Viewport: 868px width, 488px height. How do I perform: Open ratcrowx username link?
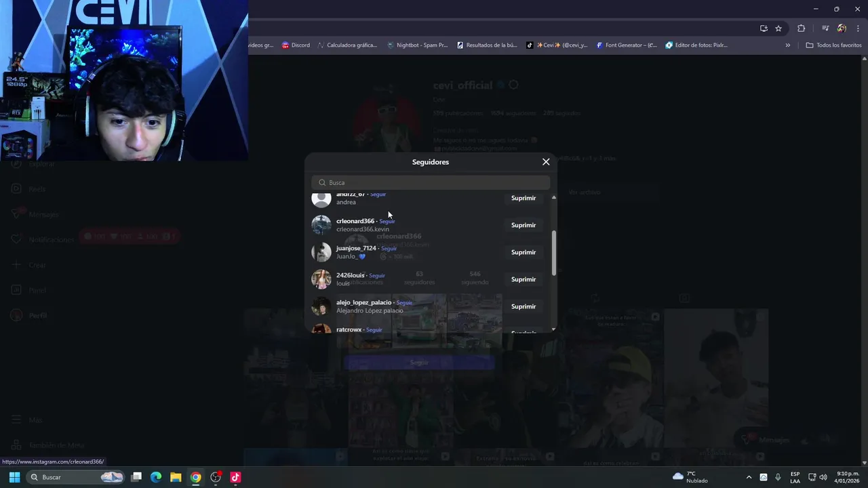click(349, 329)
